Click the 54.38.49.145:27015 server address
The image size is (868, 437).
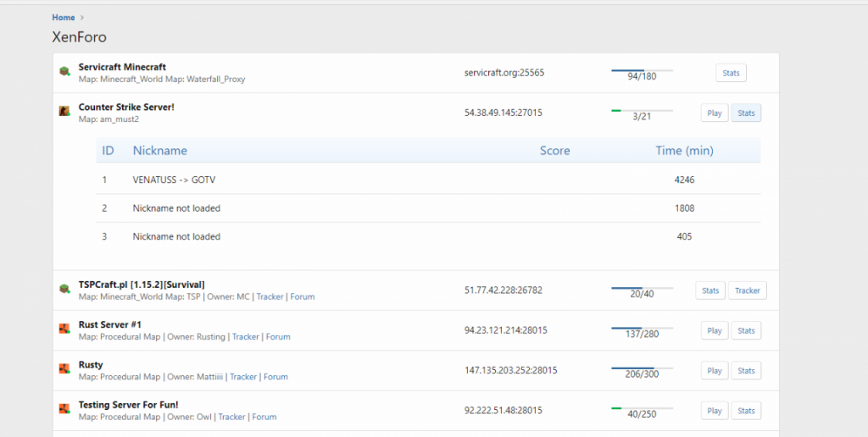click(504, 113)
